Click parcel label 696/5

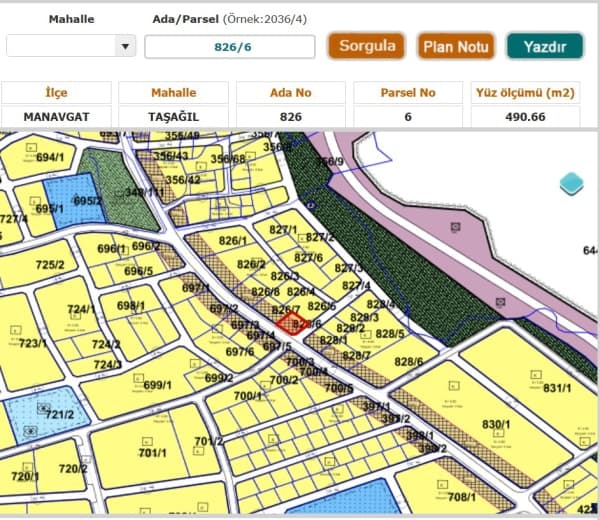[x=139, y=271]
